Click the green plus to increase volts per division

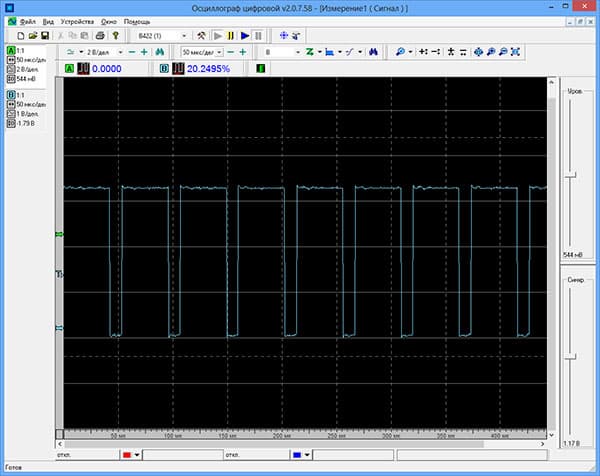146,51
